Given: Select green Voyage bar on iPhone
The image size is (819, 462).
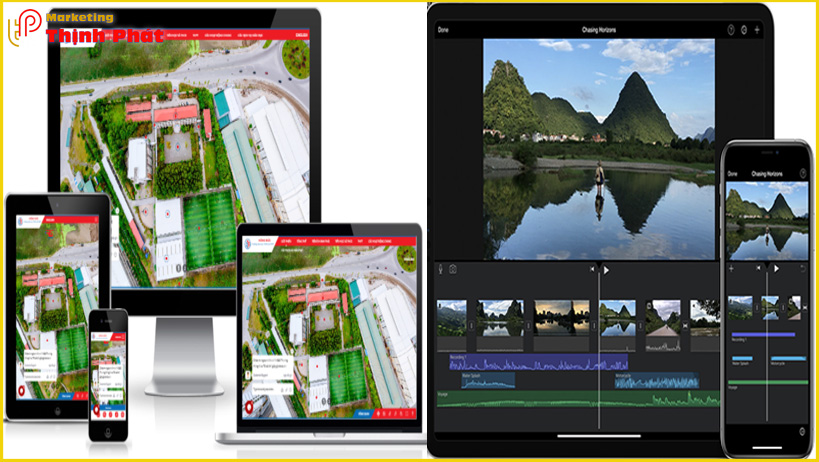Looking at the screenshot, I should coord(768,383).
